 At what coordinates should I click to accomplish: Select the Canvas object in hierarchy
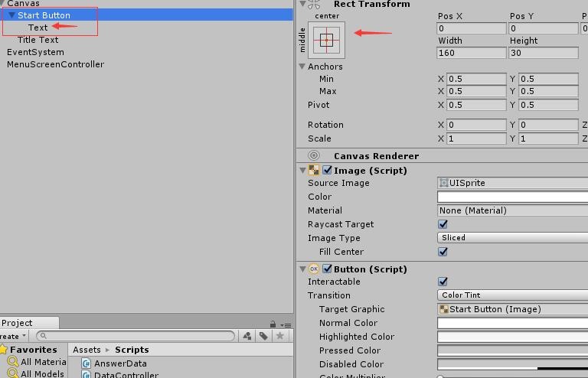(x=23, y=4)
